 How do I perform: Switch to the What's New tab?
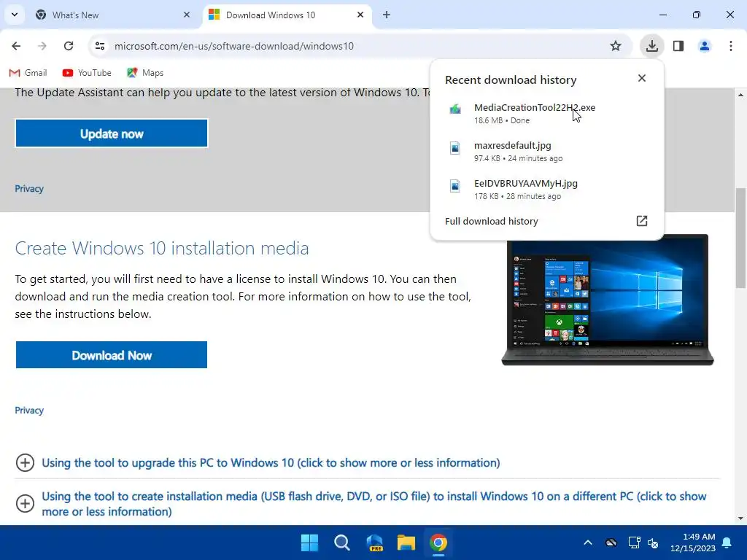113,15
